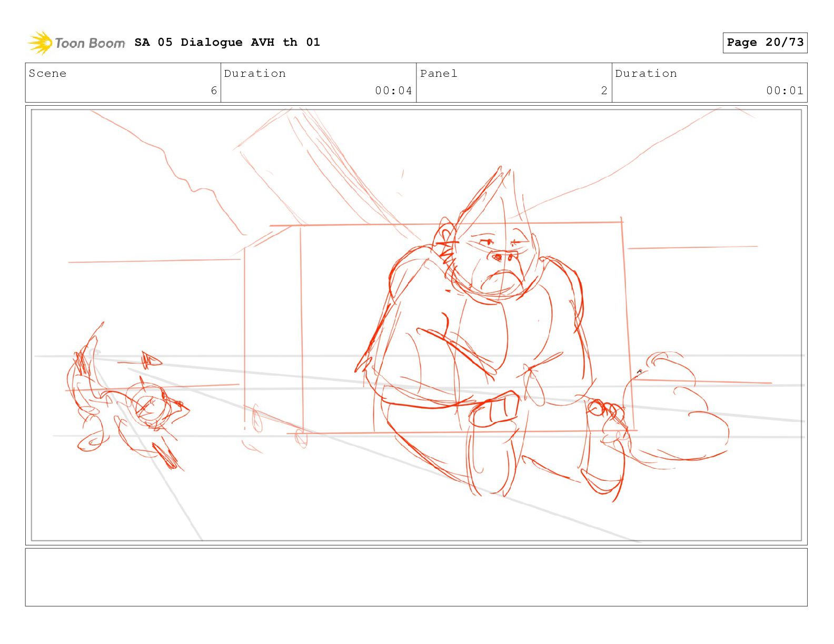Click the small falling character sketch at left
The height and width of the screenshot is (644, 834).
click(128, 397)
